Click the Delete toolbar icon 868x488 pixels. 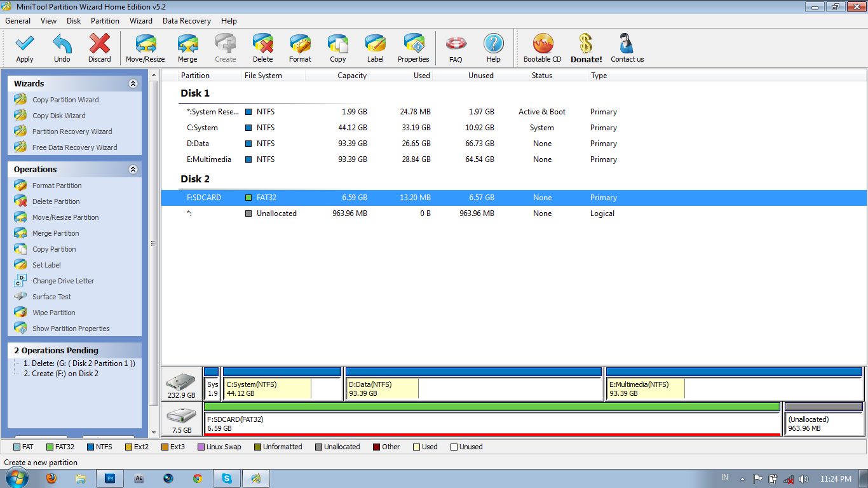click(x=263, y=48)
